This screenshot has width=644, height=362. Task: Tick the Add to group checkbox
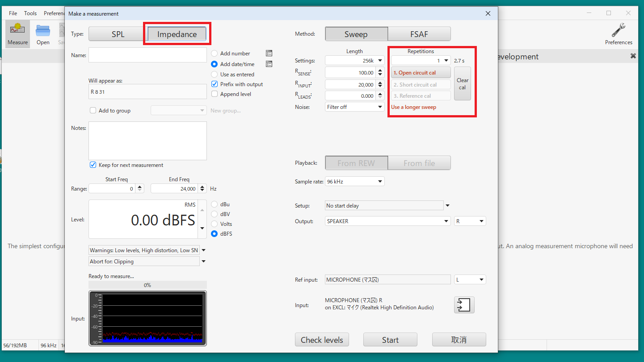(x=93, y=110)
